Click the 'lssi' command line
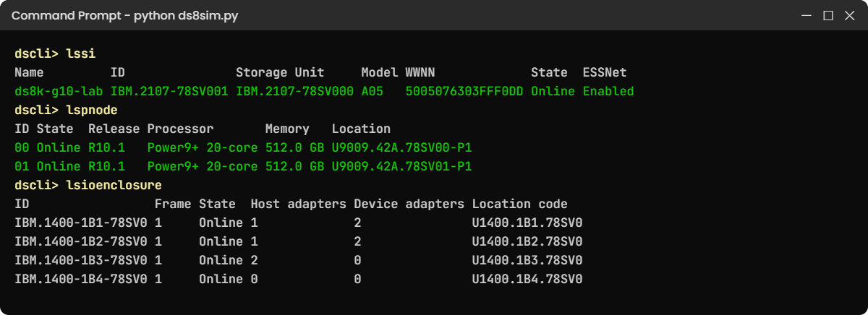 click(55, 54)
